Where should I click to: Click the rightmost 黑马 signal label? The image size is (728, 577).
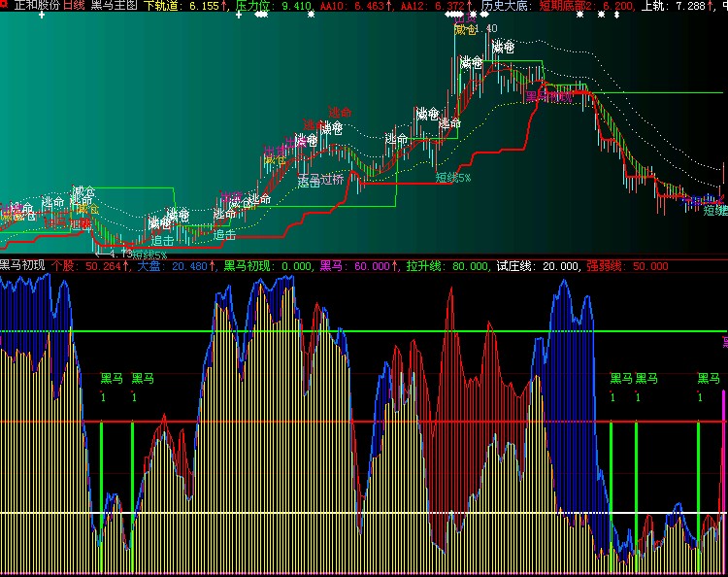(709, 379)
